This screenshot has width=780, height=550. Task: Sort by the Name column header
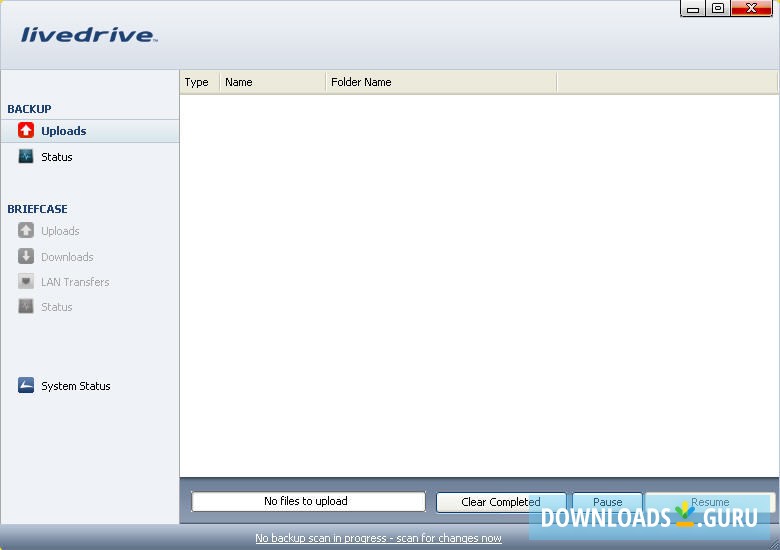pyautogui.click(x=272, y=82)
